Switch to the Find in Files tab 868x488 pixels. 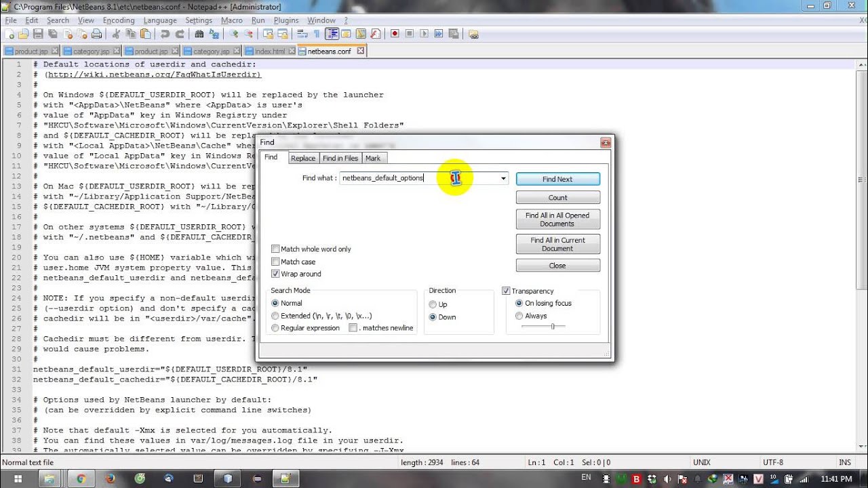click(x=340, y=158)
